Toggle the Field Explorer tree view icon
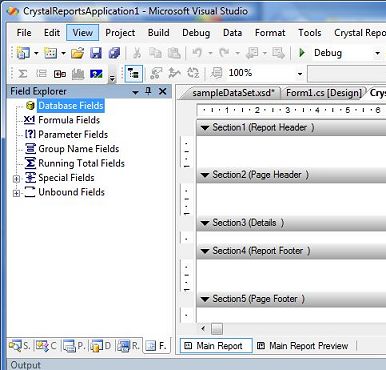Screen dimensions: 386x370 [134, 74]
